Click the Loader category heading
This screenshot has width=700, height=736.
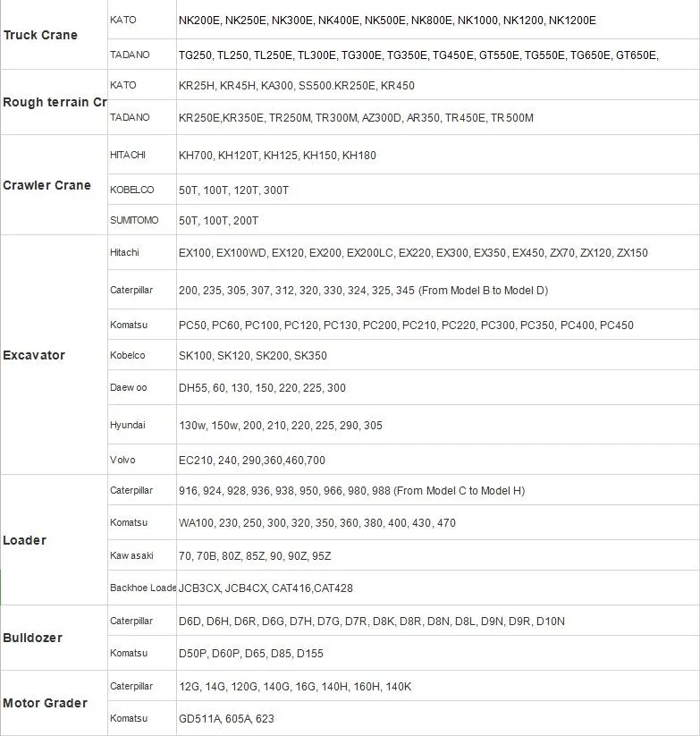click(25, 540)
